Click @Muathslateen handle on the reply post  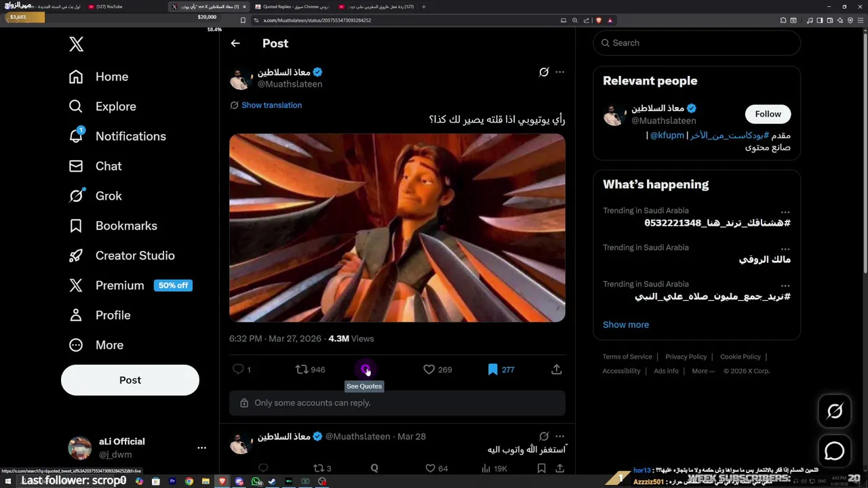click(x=357, y=436)
